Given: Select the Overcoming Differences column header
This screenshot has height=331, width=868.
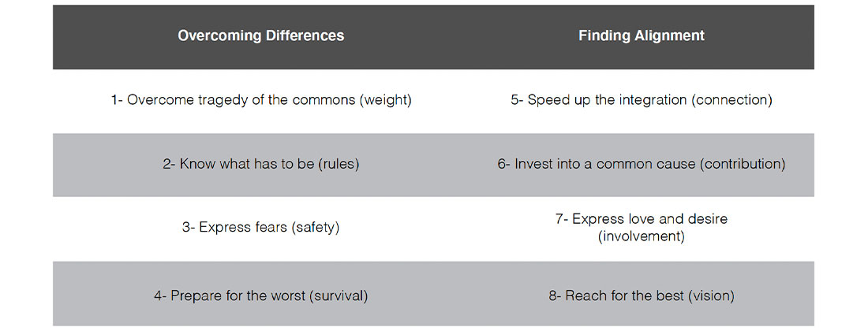Looking at the screenshot, I should pyautogui.click(x=260, y=36).
